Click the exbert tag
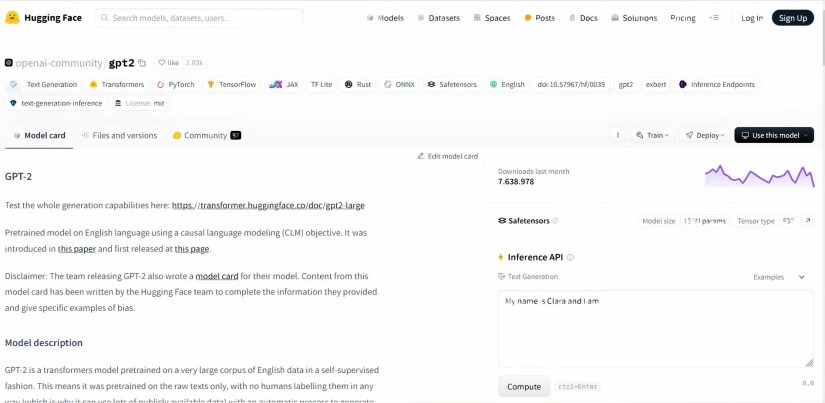The width and height of the screenshot is (825, 403). coord(656,84)
